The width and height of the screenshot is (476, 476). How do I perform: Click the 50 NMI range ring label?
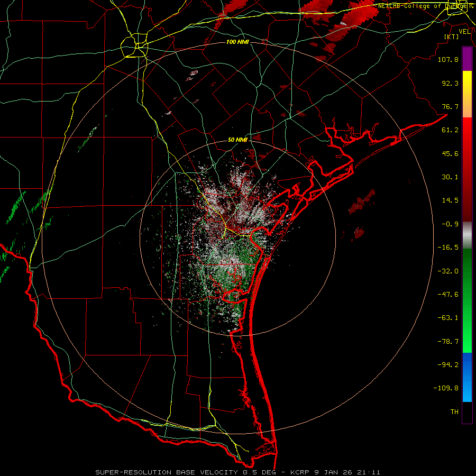click(x=237, y=140)
